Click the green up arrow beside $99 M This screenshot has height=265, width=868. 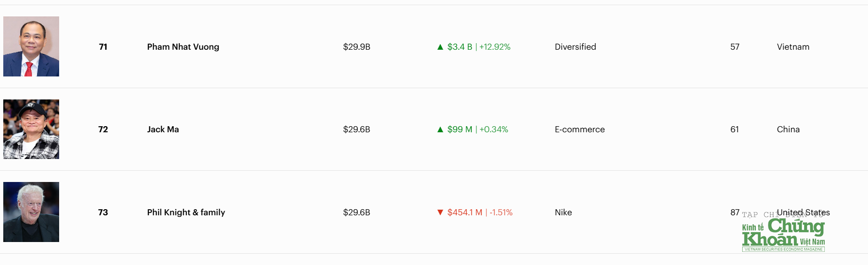pyautogui.click(x=440, y=129)
